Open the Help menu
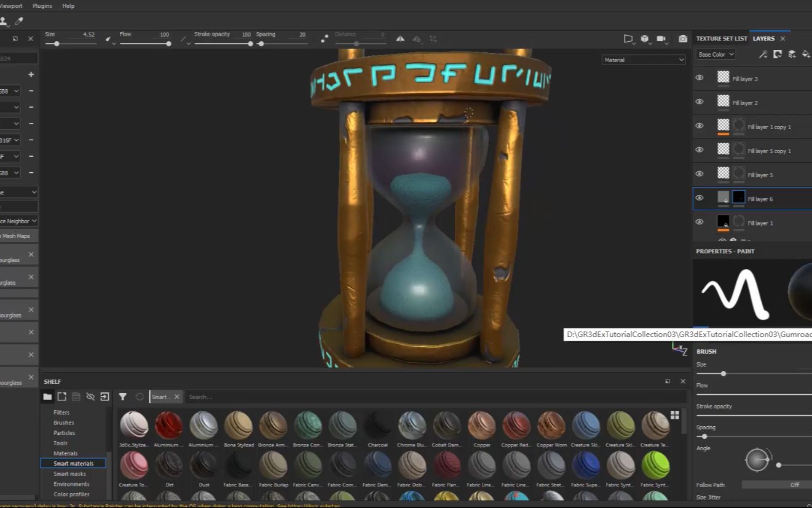The width and height of the screenshot is (812, 508). (68, 6)
